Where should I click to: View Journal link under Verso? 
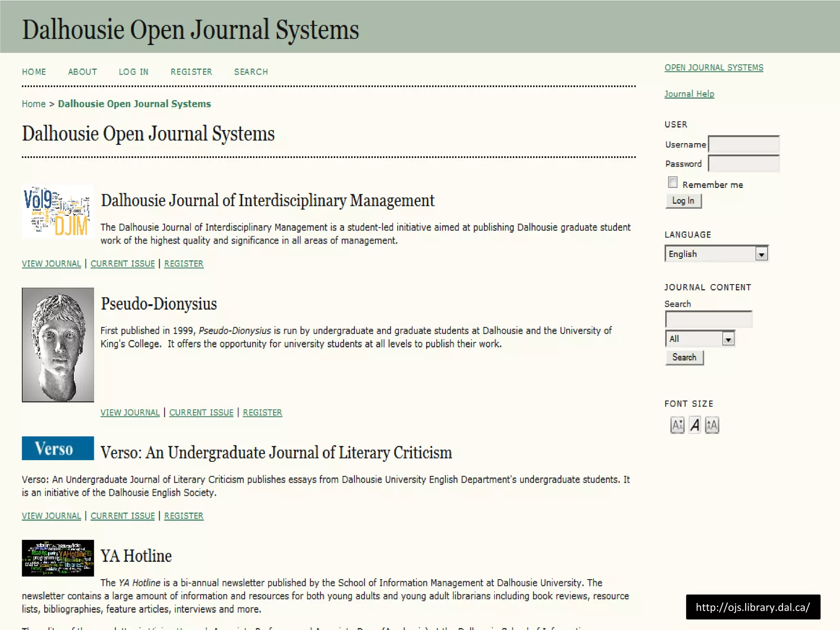point(51,516)
